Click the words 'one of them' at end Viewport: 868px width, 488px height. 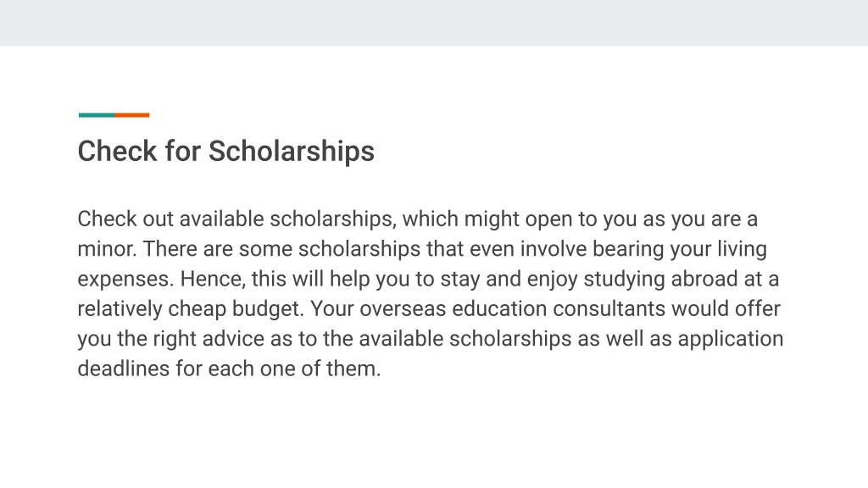pyautogui.click(x=319, y=369)
